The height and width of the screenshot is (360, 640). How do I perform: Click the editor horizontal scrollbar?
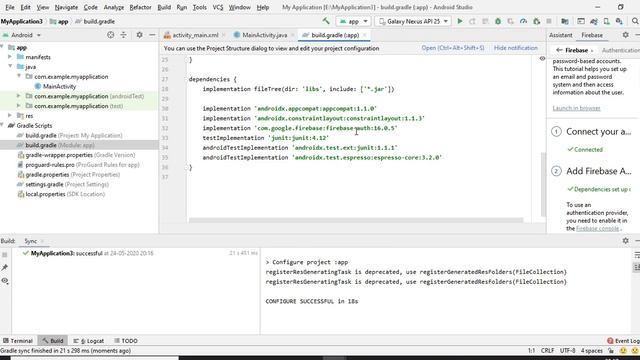tap(356, 220)
